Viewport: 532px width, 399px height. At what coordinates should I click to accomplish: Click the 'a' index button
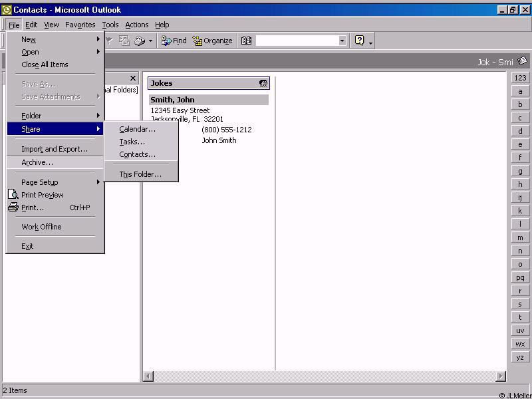click(x=520, y=91)
